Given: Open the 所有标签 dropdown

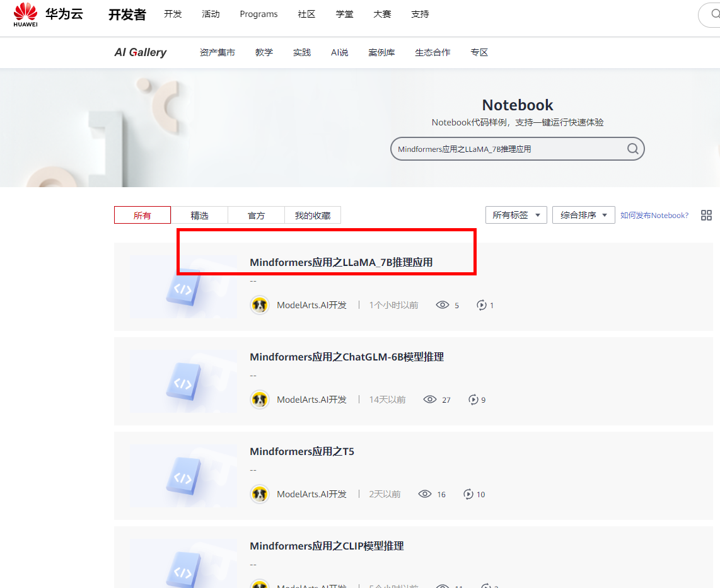Looking at the screenshot, I should (516, 215).
